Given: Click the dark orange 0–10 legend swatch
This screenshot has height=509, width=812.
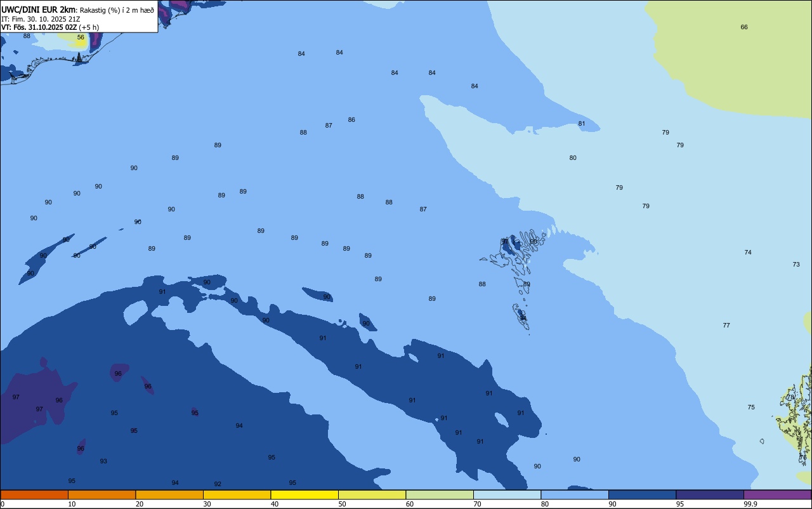Looking at the screenshot, I should 34,494.
